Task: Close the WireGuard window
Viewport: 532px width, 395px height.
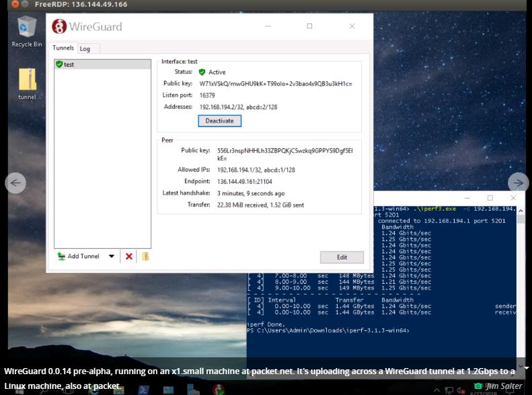Action: tap(352, 26)
